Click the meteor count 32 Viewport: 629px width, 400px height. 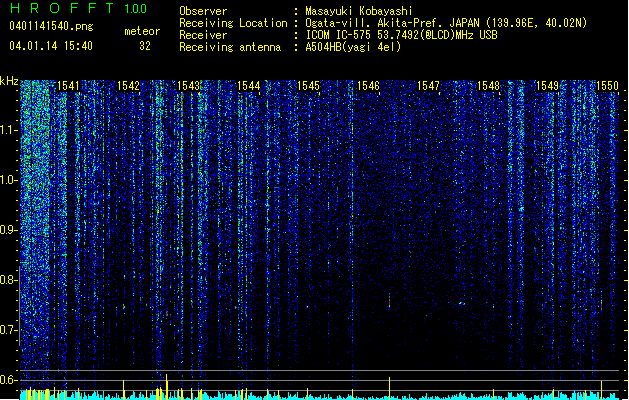[145, 46]
